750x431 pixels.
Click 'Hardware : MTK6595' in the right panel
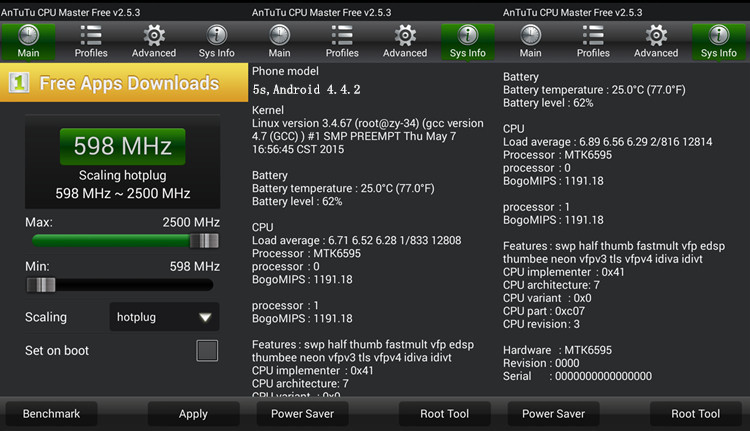[x=557, y=350]
